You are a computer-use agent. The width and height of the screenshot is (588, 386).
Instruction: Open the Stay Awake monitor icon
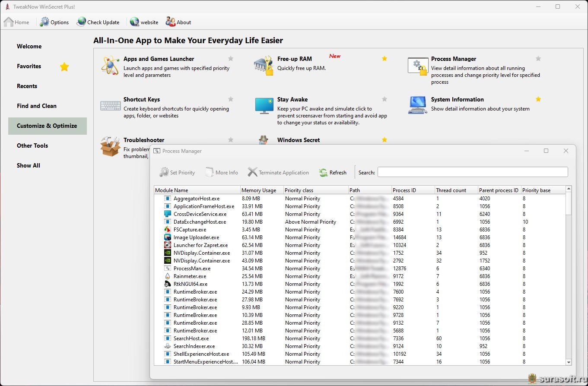(x=264, y=106)
